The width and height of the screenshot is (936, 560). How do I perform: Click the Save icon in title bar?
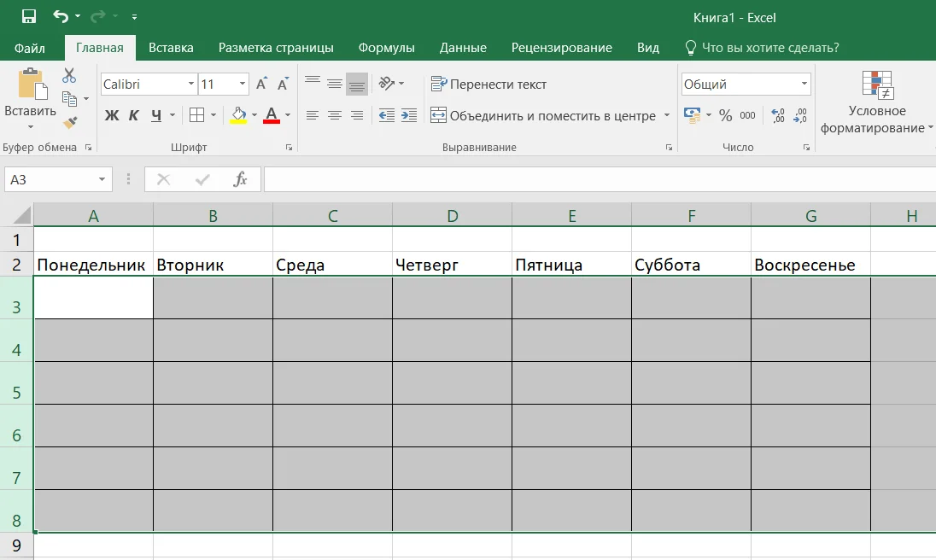[29, 17]
